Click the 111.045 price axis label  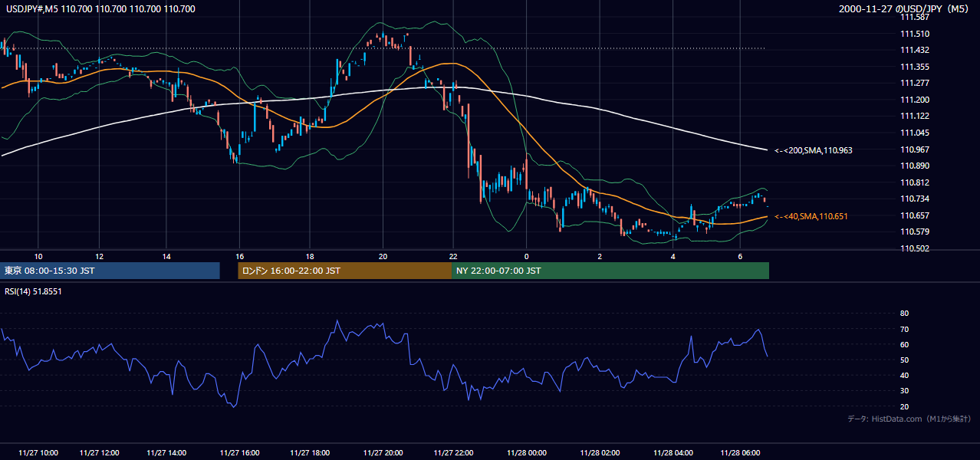tap(914, 133)
